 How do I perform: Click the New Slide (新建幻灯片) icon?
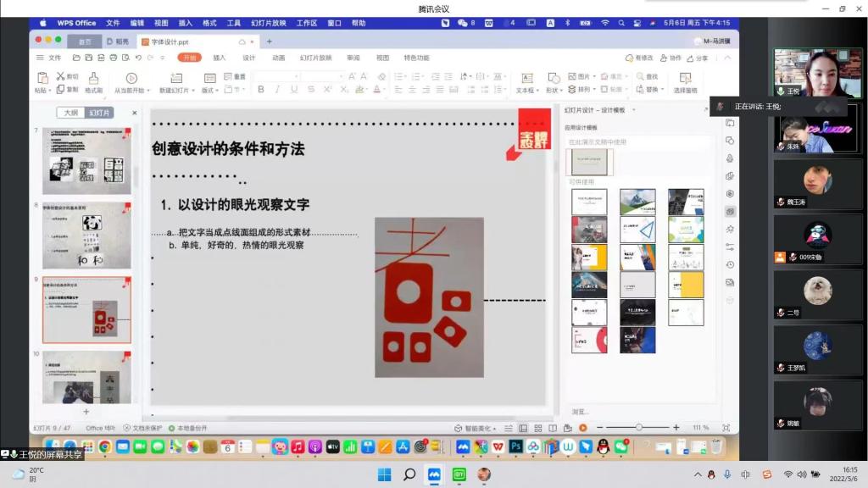pos(175,78)
